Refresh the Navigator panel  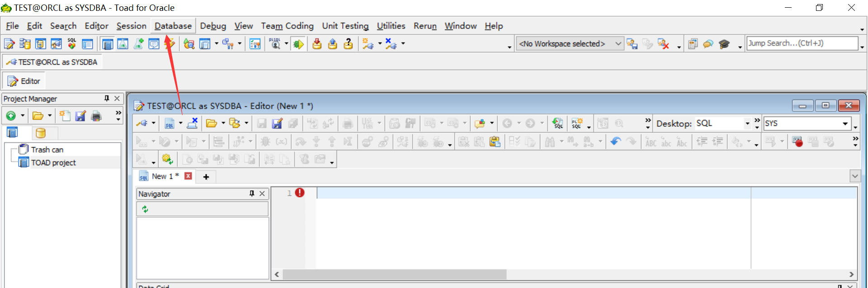point(145,209)
